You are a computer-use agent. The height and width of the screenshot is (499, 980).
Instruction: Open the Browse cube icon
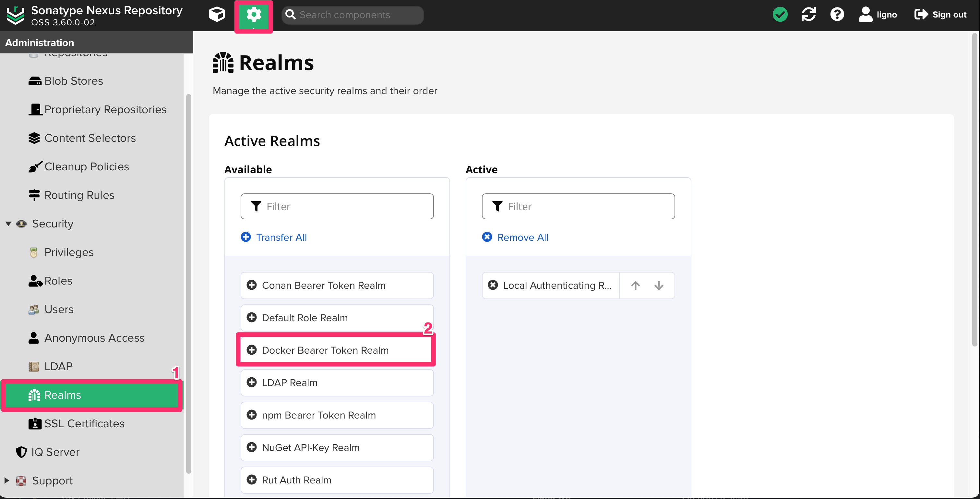pyautogui.click(x=217, y=15)
